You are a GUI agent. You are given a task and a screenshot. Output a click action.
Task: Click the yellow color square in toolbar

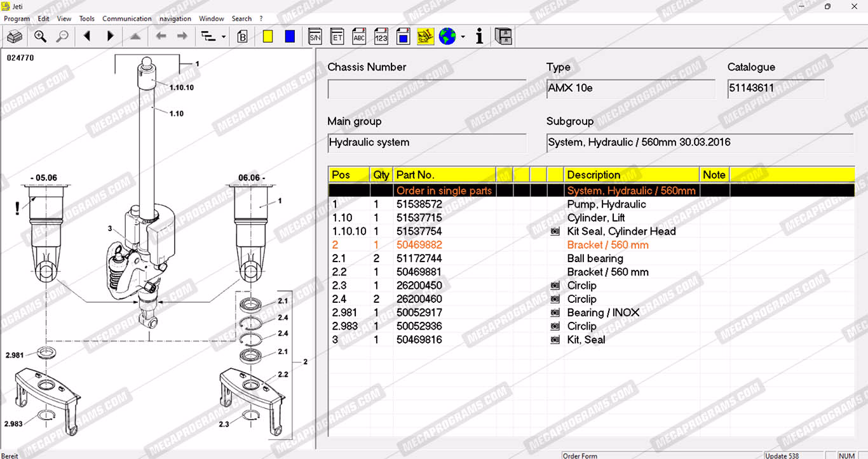pos(268,37)
